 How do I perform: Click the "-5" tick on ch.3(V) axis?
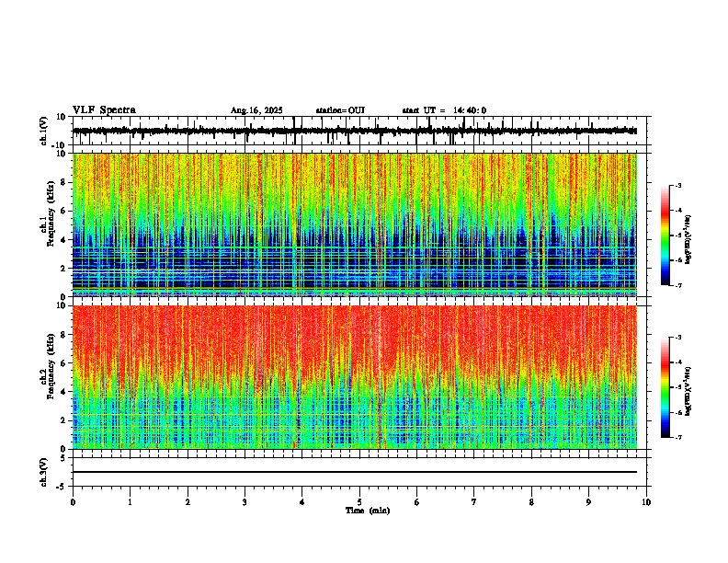click(x=62, y=487)
